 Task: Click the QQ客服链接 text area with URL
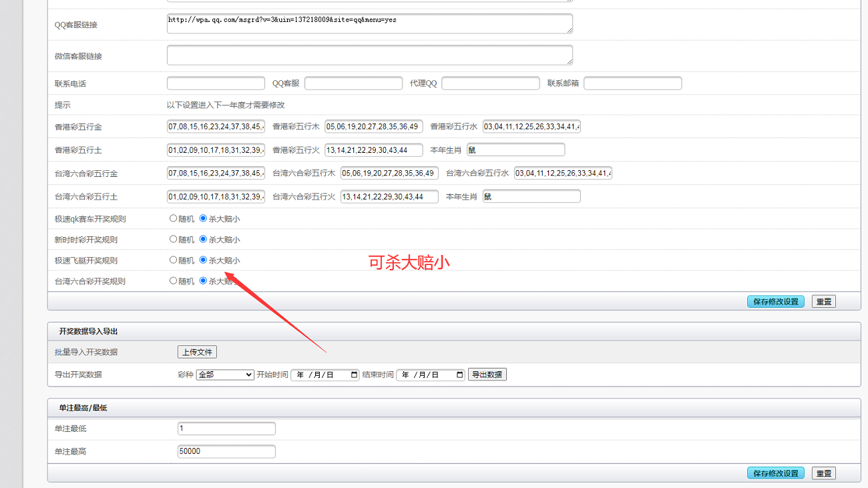point(369,24)
